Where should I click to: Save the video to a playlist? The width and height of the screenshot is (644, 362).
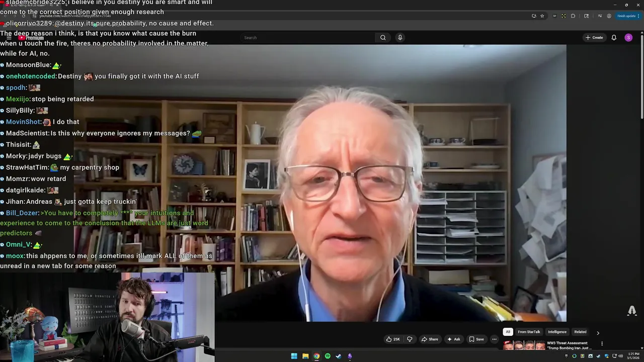point(476,339)
